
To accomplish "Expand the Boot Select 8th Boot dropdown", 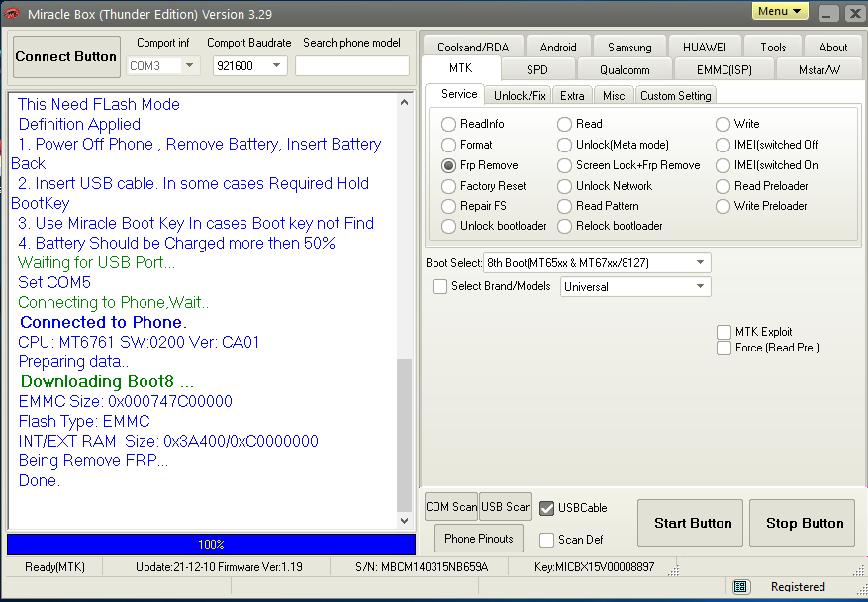I will point(597,263).
